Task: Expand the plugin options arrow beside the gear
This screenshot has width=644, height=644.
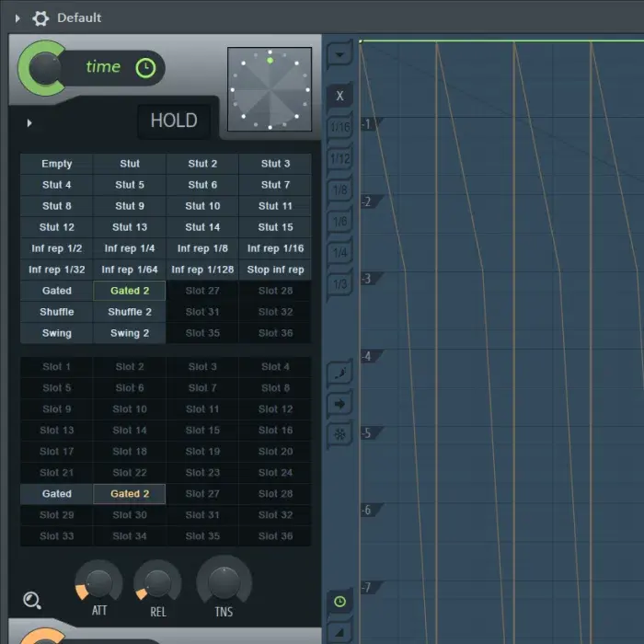Action: click(x=17, y=18)
